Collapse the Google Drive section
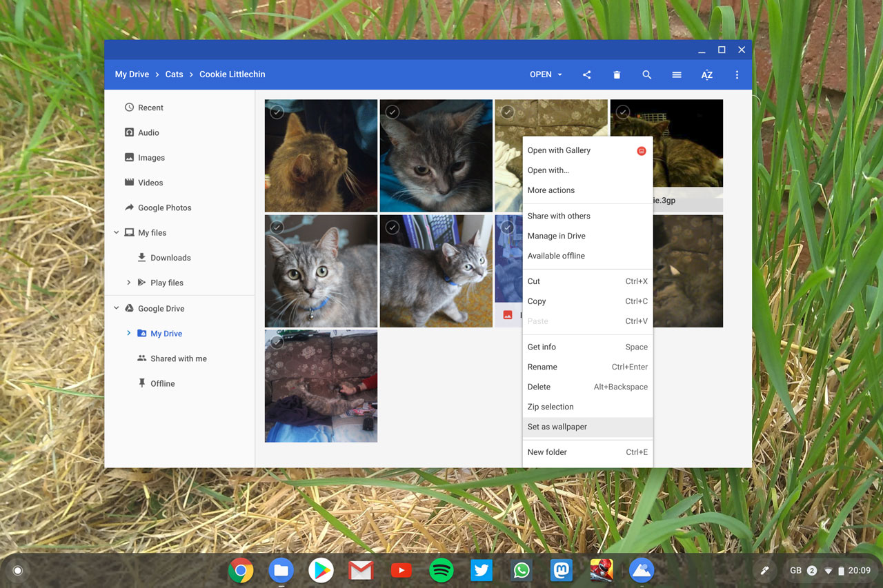883x588 pixels. 117,308
